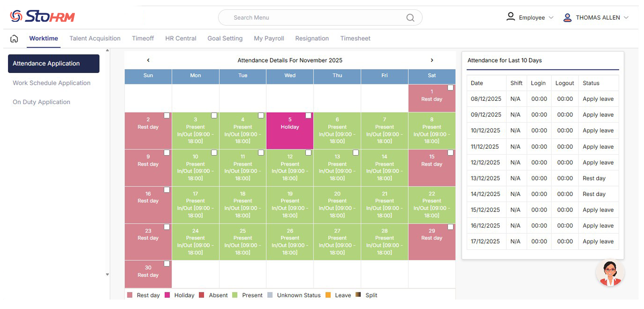Select the checkbox on November 1 Rest day

pyautogui.click(x=450, y=88)
